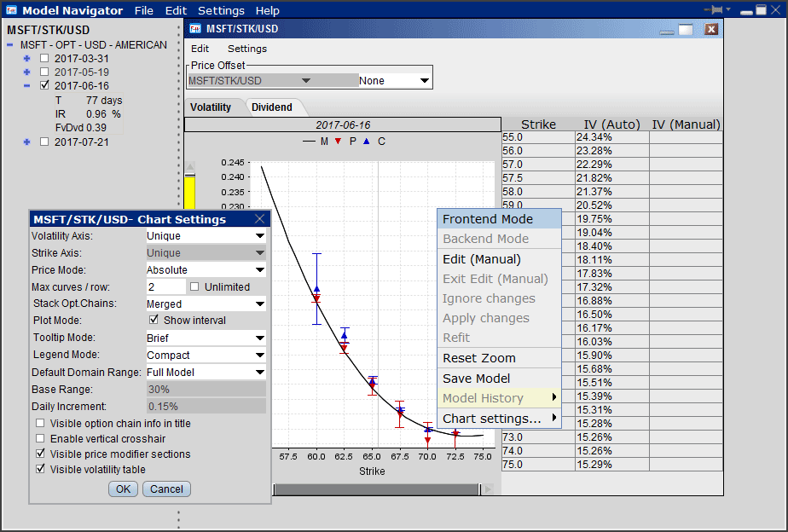
Task: Choose Save Model from context menu
Action: (499, 379)
